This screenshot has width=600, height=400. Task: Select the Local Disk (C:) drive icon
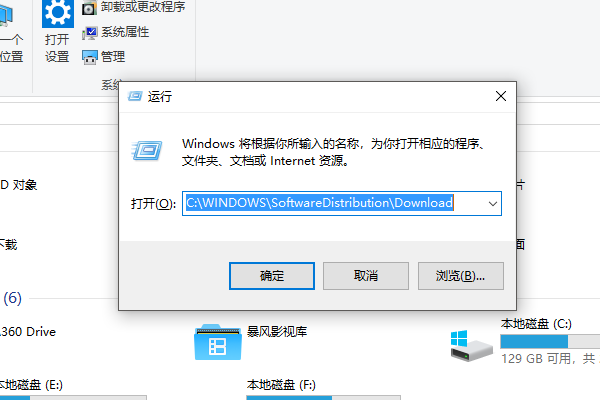[x=471, y=345]
